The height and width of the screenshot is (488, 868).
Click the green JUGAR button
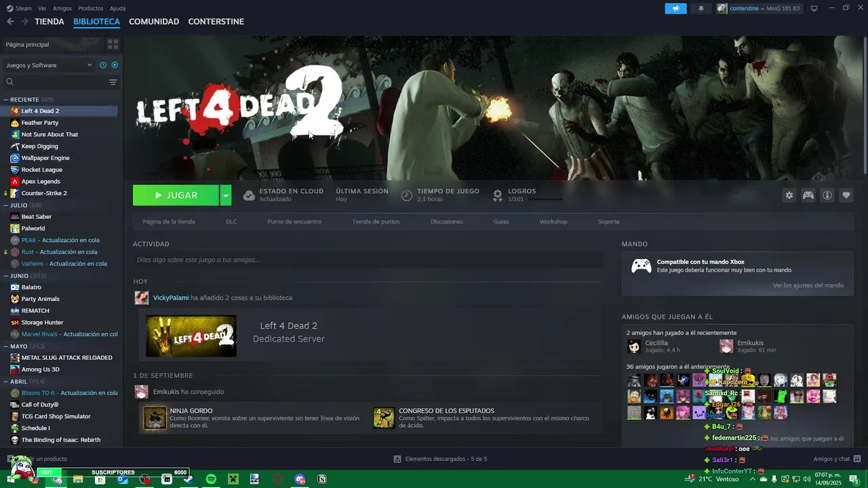(176, 195)
